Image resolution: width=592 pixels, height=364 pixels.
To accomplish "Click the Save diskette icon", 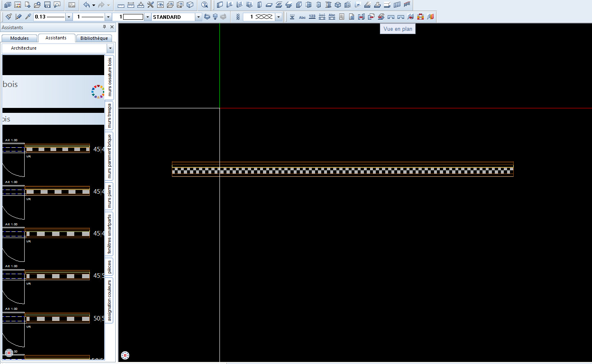I will tap(47, 5).
